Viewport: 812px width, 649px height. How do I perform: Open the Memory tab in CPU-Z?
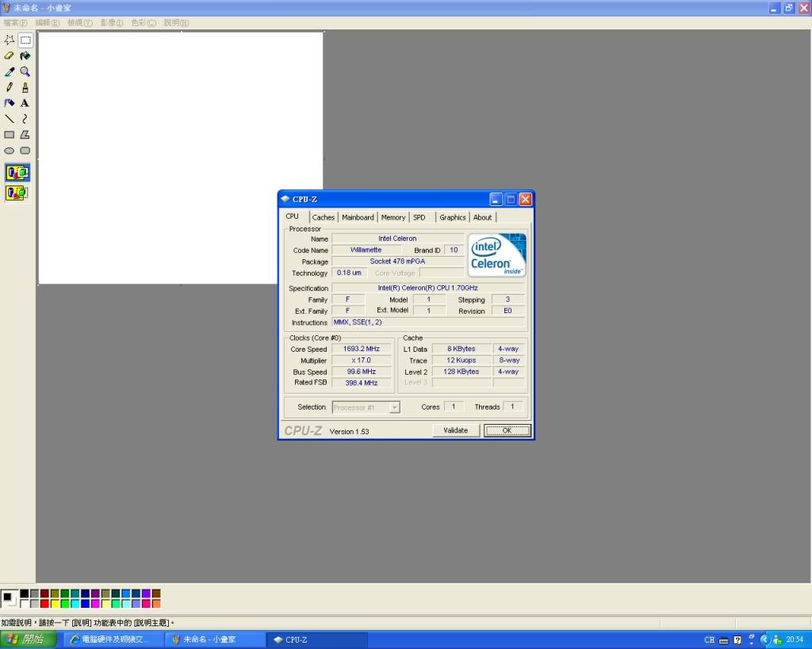[x=393, y=217]
